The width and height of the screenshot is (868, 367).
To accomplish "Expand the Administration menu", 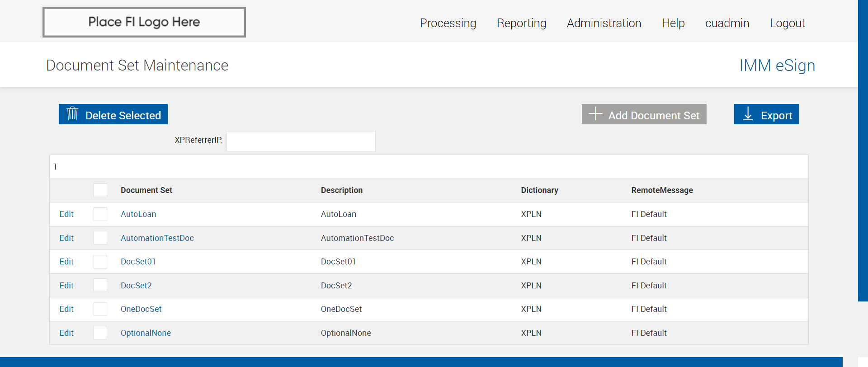I will click(x=604, y=23).
